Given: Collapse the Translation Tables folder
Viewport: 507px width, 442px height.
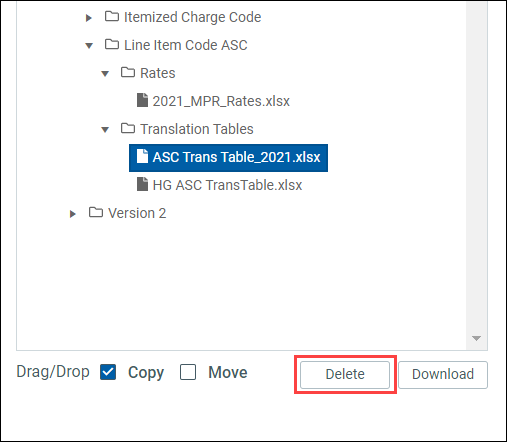Looking at the screenshot, I should pyautogui.click(x=105, y=129).
